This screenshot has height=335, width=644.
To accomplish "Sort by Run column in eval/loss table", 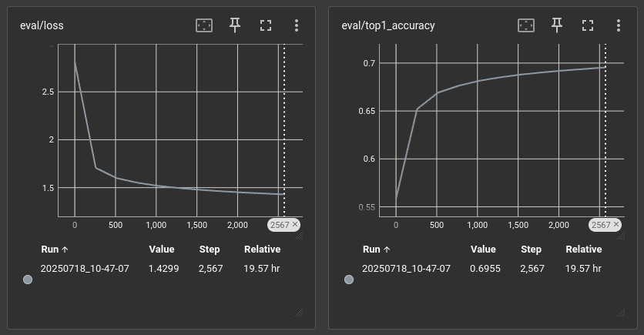I will 55,250.
